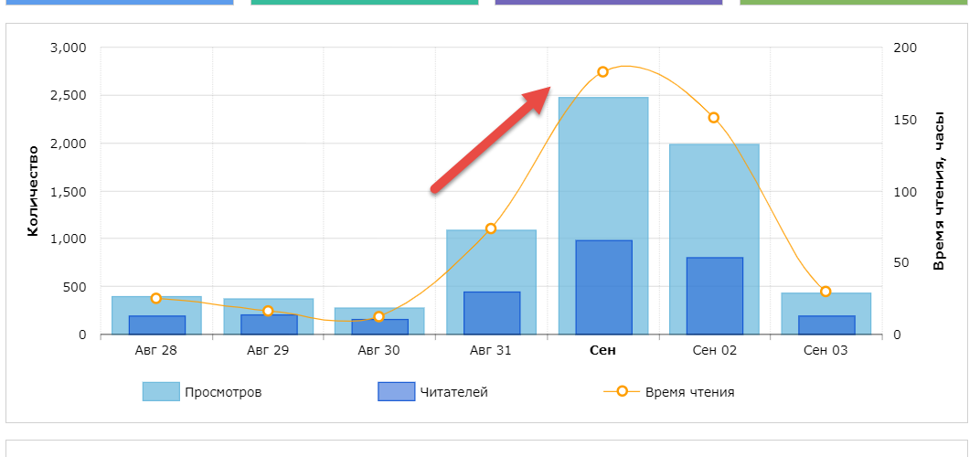Select the reading time point at the Сен peak
Viewport: 980px width, 457px height.
[602, 72]
